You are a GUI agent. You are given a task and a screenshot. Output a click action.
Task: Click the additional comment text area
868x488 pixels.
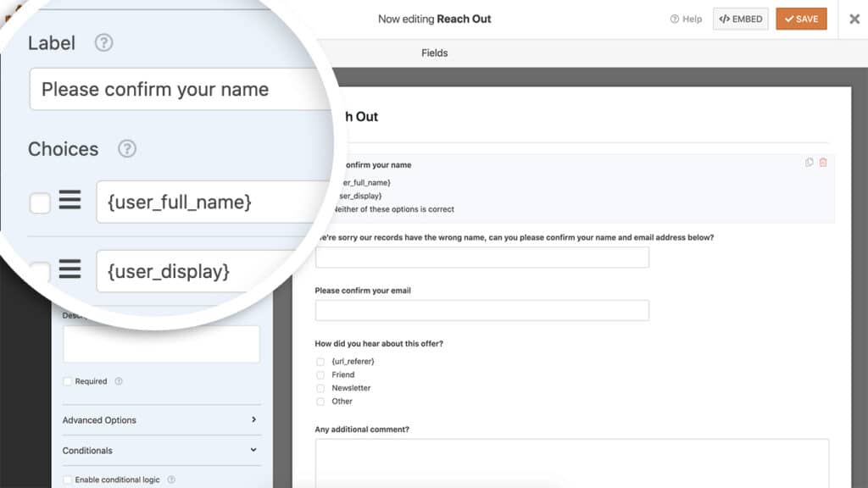point(572,462)
